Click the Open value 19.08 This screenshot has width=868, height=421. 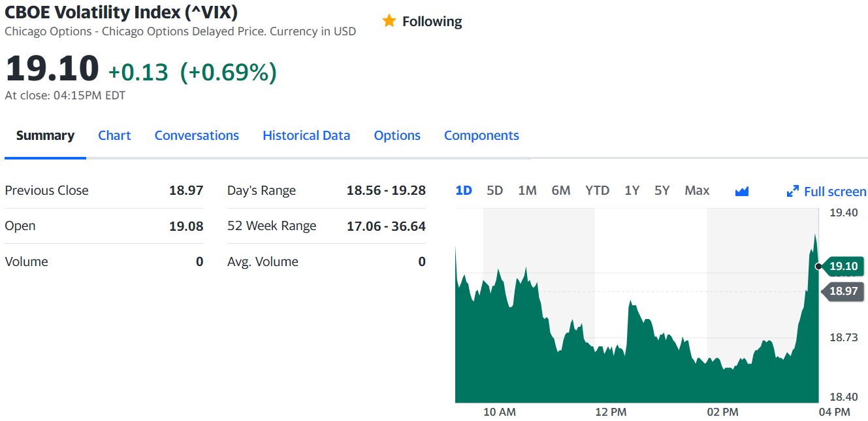tap(186, 226)
